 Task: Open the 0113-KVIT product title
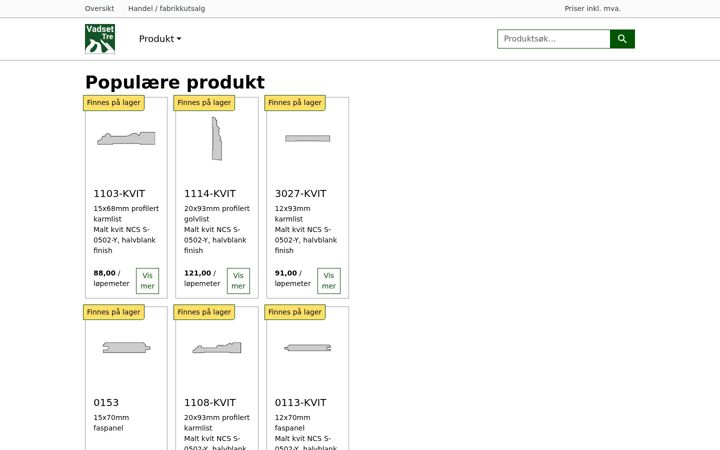(301, 403)
